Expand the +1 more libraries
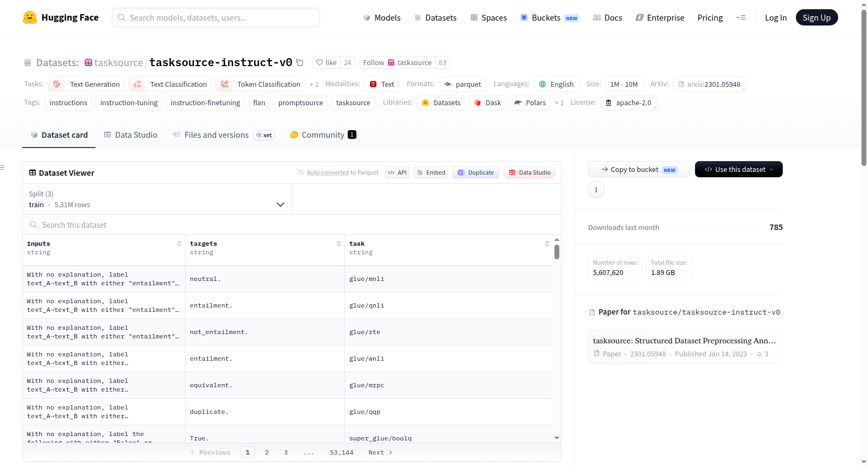The image size is (868, 467). pos(559,103)
